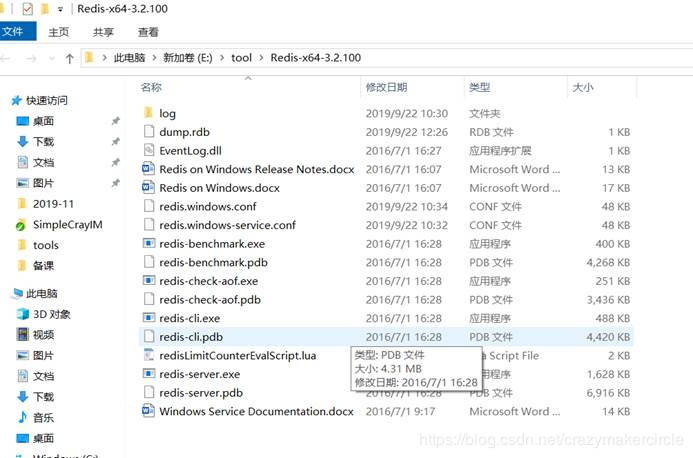Click Word icon of Windows Service Documentation.docx

148,411
